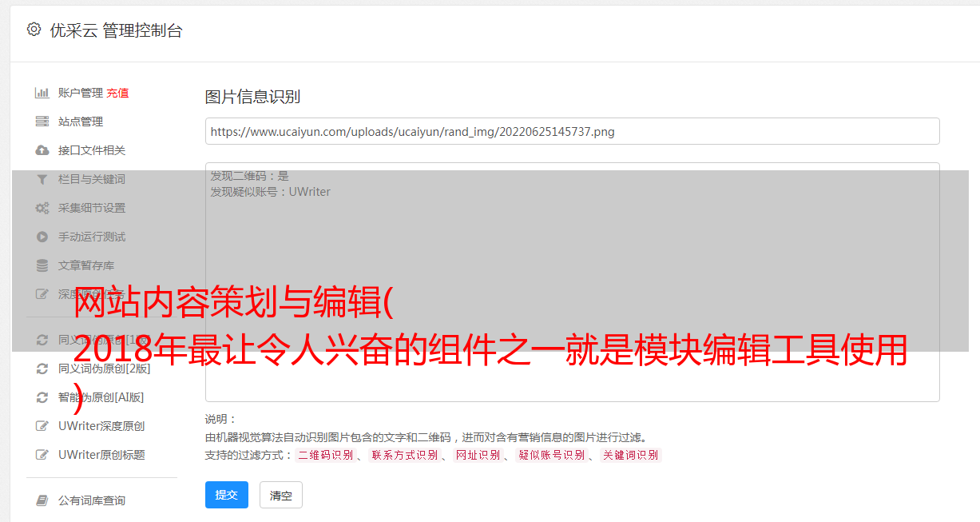This screenshot has height=522, width=980.
Task: Click the cloud upload icon next to 接口文件相关
Action: (42, 150)
